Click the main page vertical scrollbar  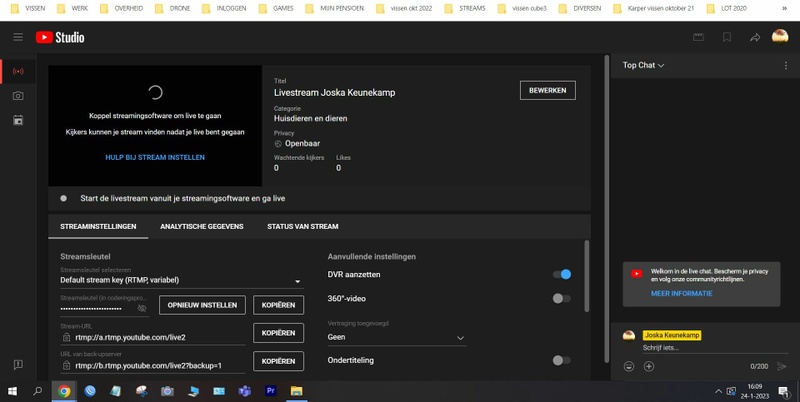[607, 209]
